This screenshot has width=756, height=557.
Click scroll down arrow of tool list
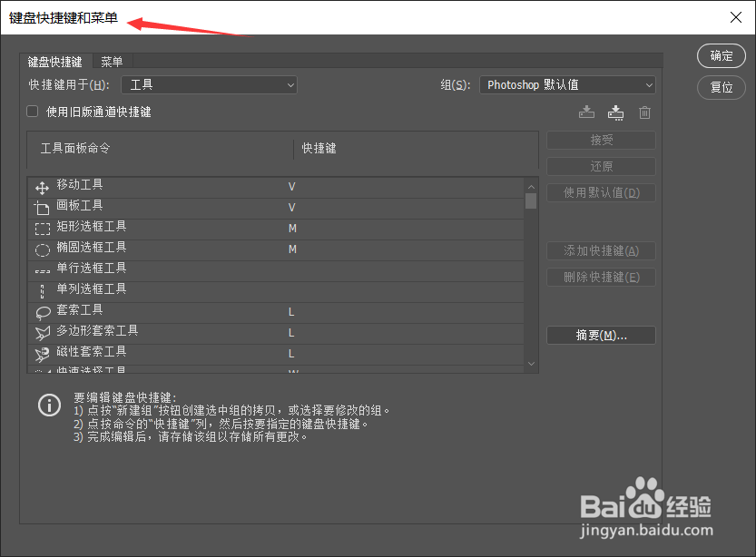(531, 364)
